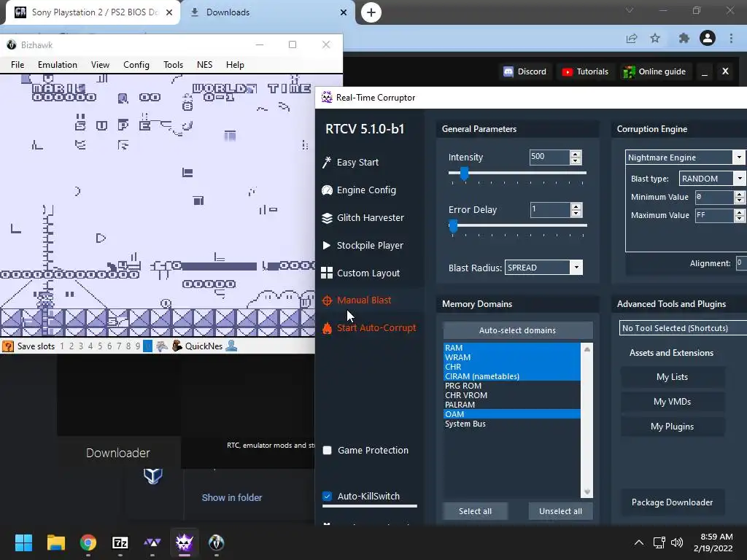Click Memory Domains list scrollbar
Viewport: 747px width, 560px height.
coord(587,420)
